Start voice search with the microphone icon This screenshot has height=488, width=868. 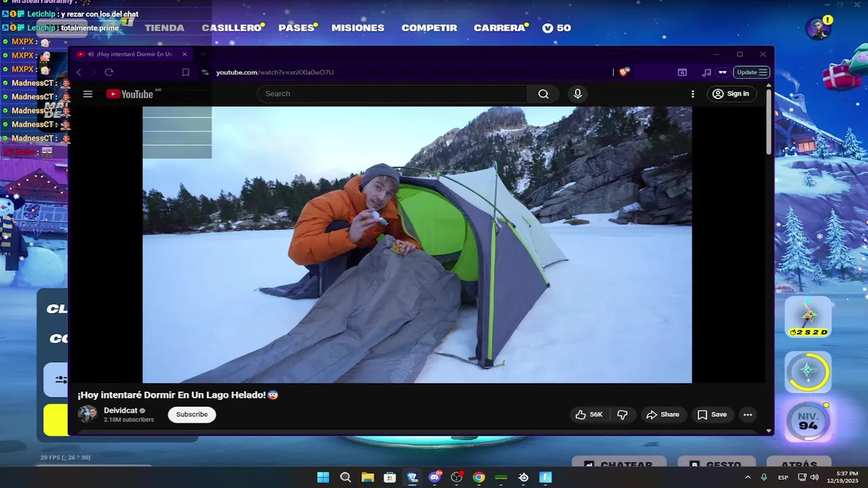(x=577, y=94)
